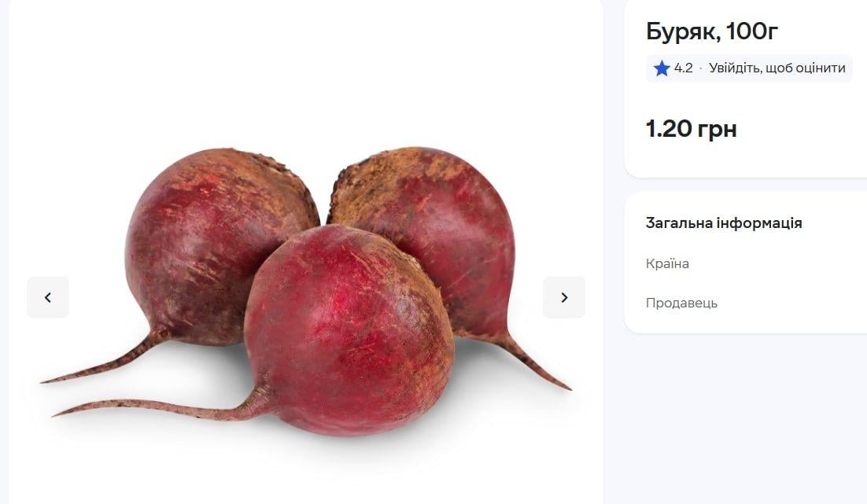
Task: Click the 'Буряк, 100г' product title
Action: tap(712, 31)
